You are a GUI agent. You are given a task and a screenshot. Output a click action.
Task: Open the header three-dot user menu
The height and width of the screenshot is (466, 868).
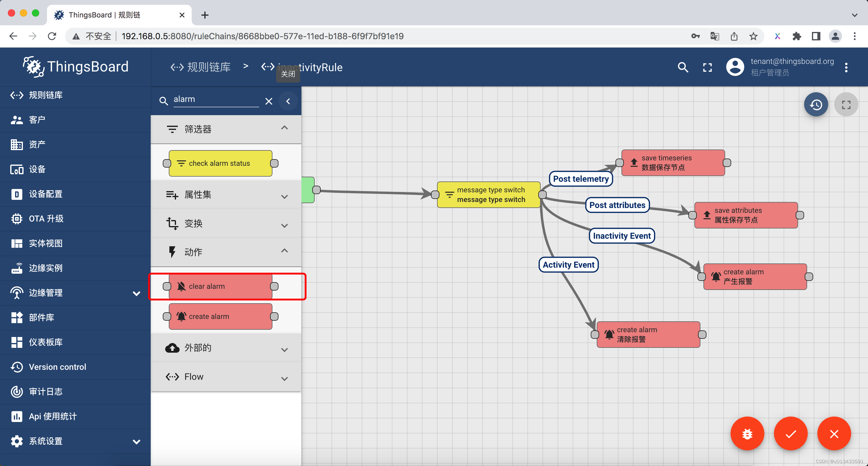click(846, 68)
